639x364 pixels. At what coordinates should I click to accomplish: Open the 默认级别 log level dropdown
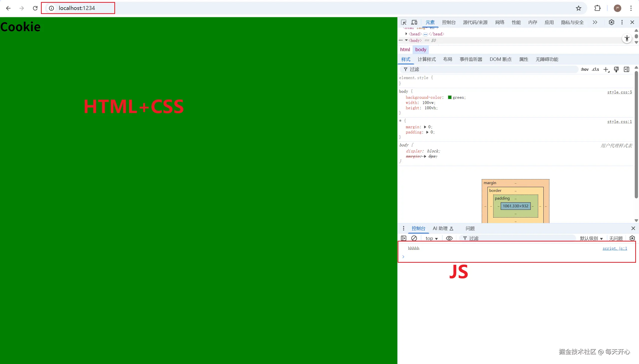coord(591,239)
